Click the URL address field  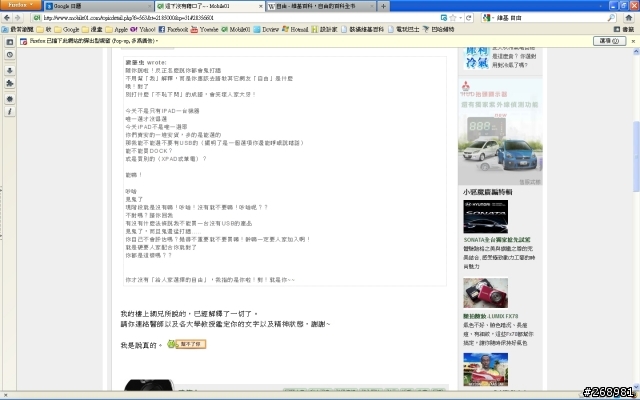coord(239,18)
